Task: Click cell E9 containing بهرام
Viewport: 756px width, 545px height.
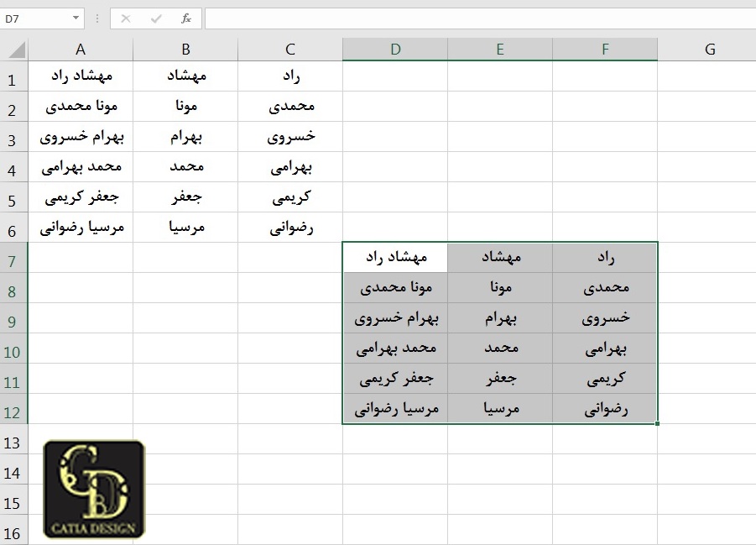Action: click(x=500, y=318)
